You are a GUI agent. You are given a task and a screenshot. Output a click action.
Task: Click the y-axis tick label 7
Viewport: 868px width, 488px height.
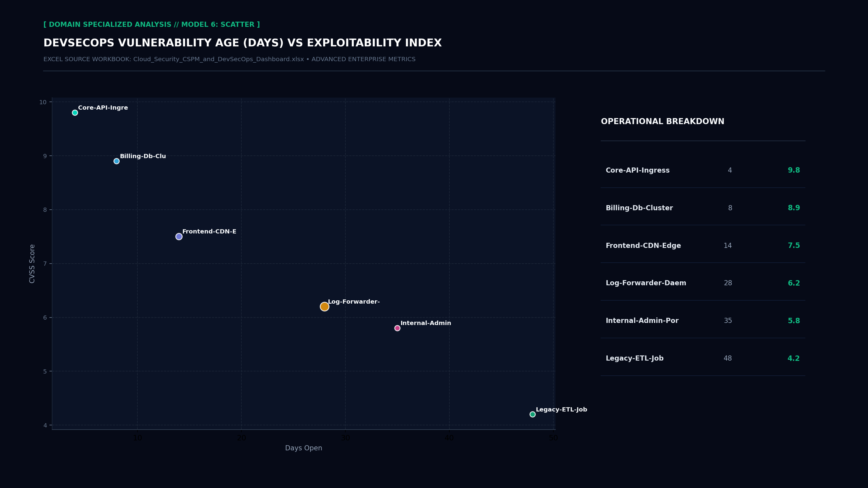tap(45, 264)
